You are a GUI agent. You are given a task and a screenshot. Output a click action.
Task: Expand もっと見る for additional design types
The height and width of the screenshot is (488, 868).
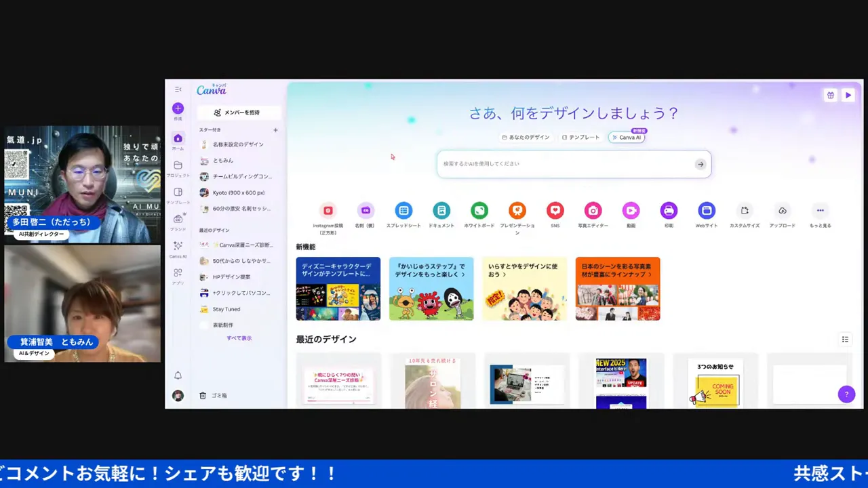[820, 211]
